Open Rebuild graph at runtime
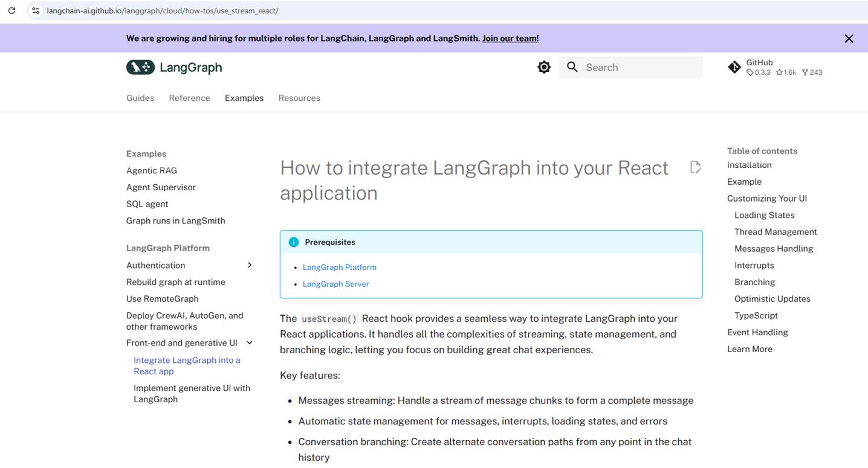Image resolution: width=868 pixels, height=468 pixels. [x=175, y=282]
